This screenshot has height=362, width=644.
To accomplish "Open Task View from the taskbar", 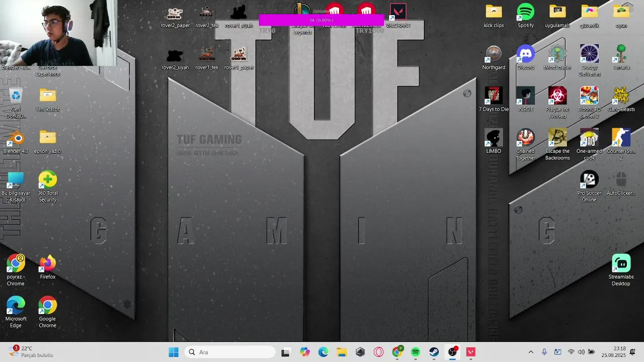I will pyautogui.click(x=285, y=352).
